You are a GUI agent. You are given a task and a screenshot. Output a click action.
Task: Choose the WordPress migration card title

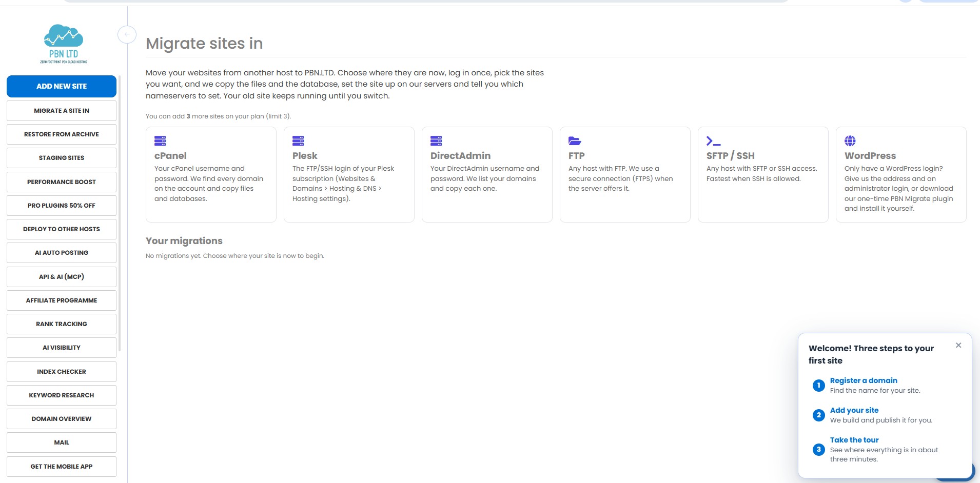point(870,156)
